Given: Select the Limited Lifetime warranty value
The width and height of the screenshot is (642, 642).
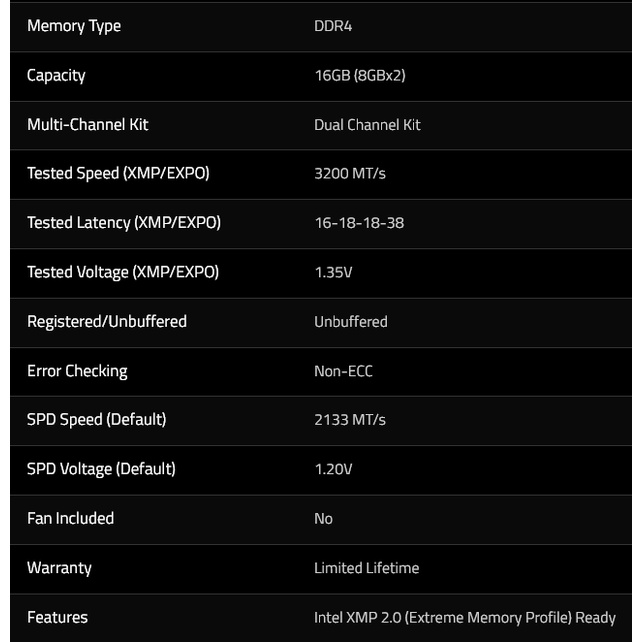Looking at the screenshot, I should click(366, 568).
